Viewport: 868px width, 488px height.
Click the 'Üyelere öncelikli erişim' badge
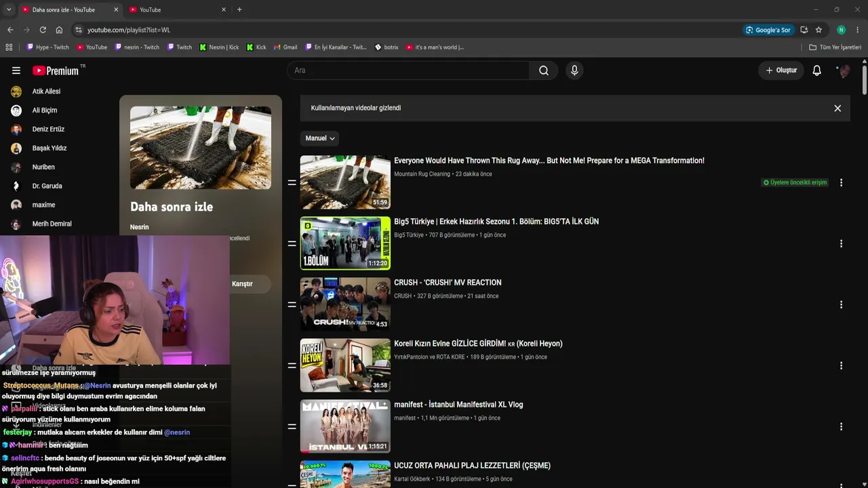pyautogui.click(x=795, y=183)
